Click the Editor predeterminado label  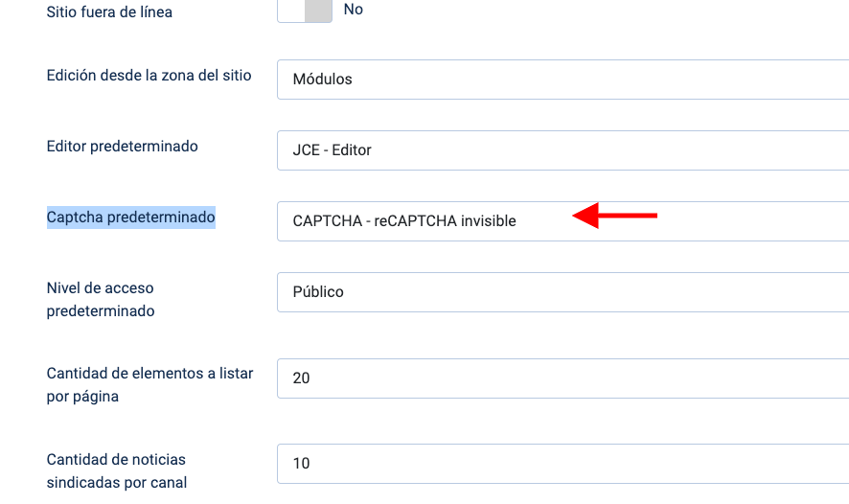(123, 147)
